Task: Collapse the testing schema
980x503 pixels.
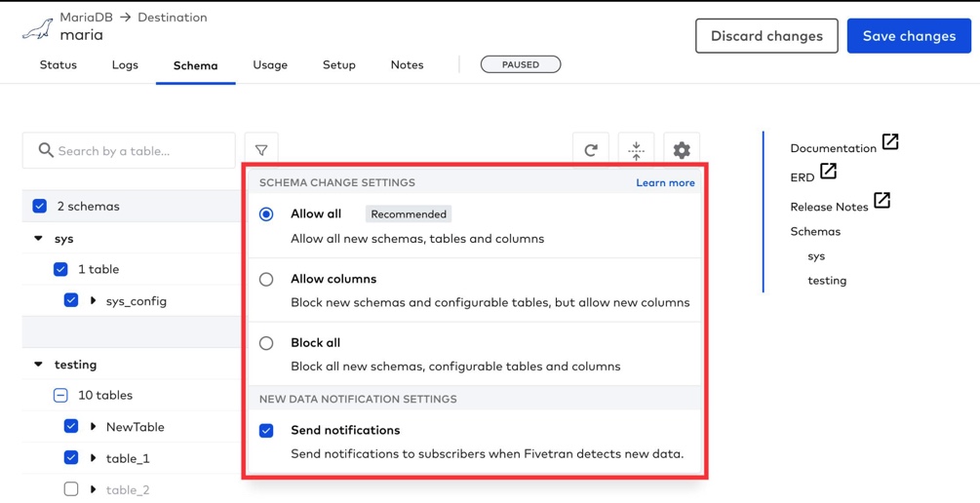Action: click(39, 364)
